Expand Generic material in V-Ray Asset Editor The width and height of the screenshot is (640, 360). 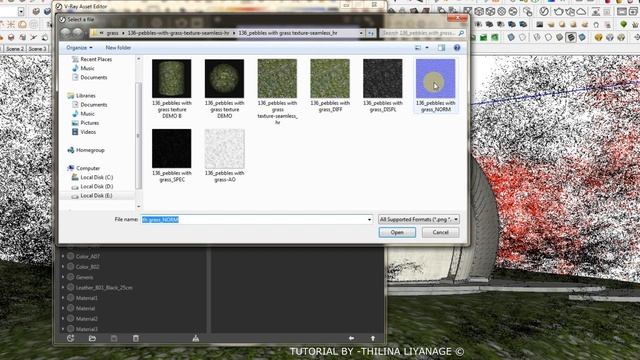tap(63, 277)
